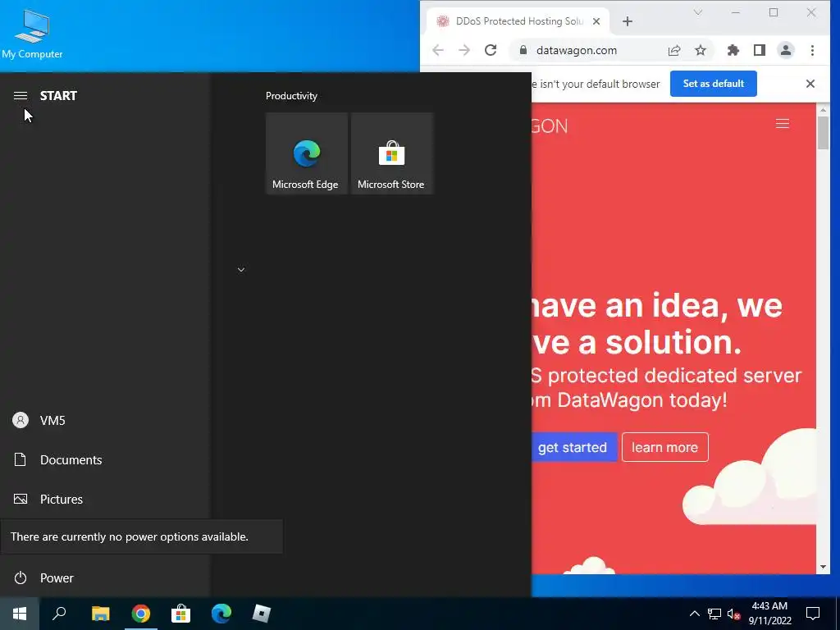Open the clock and date display
Screen dimensions: 840x630
point(769,614)
